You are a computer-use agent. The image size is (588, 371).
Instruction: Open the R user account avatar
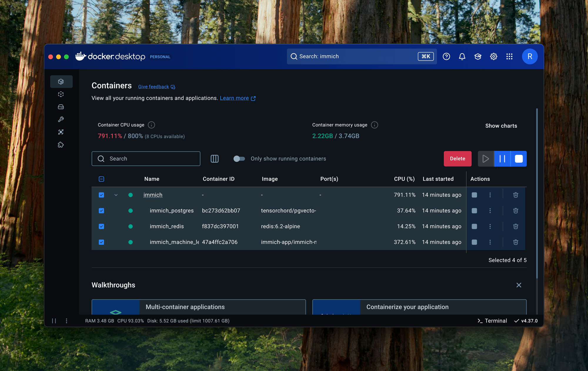(530, 56)
